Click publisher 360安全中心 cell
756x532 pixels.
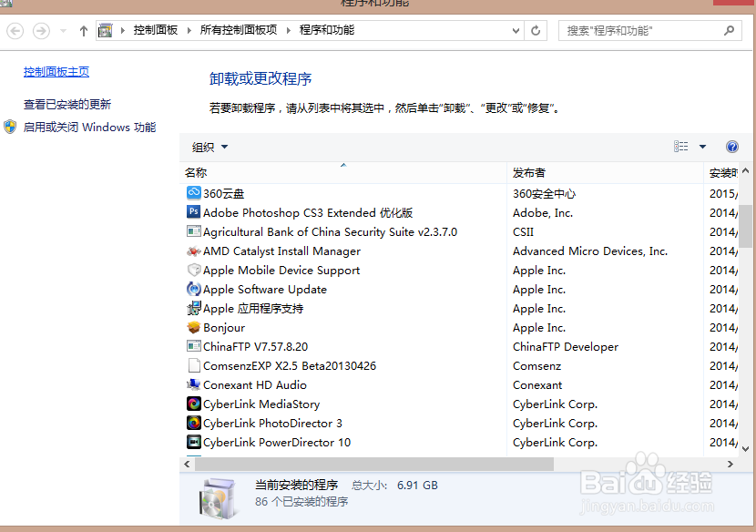pyautogui.click(x=544, y=193)
